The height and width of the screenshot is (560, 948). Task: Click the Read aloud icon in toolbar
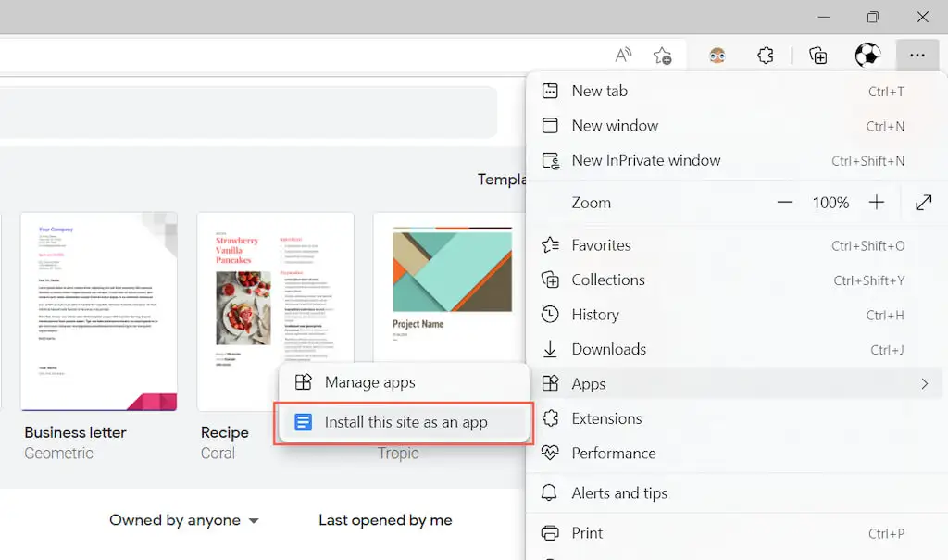(x=623, y=56)
